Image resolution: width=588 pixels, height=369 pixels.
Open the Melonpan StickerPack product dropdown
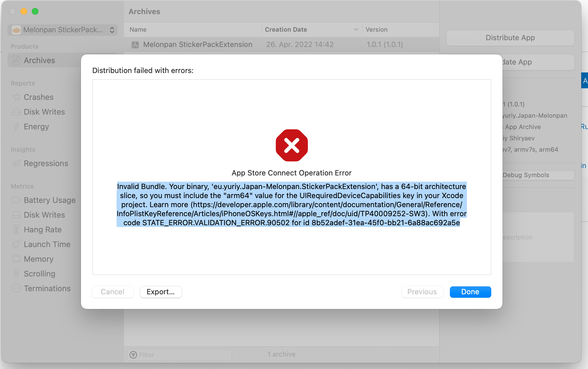[x=63, y=30]
